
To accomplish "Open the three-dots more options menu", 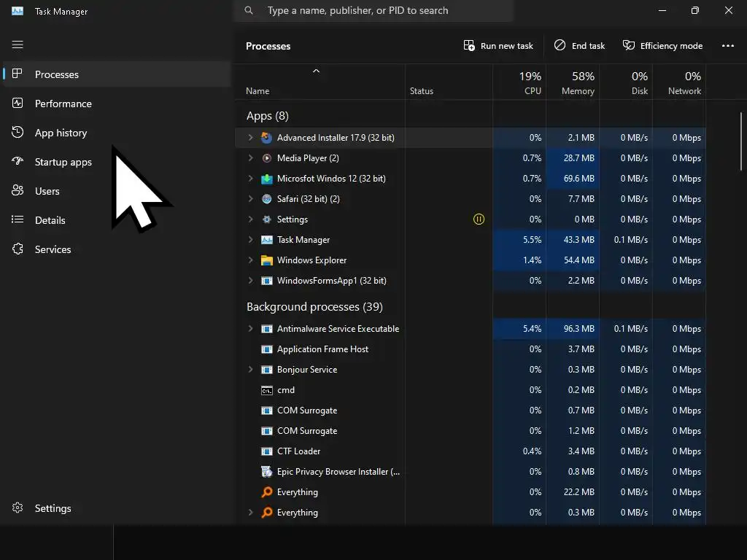I will pos(727,46).
